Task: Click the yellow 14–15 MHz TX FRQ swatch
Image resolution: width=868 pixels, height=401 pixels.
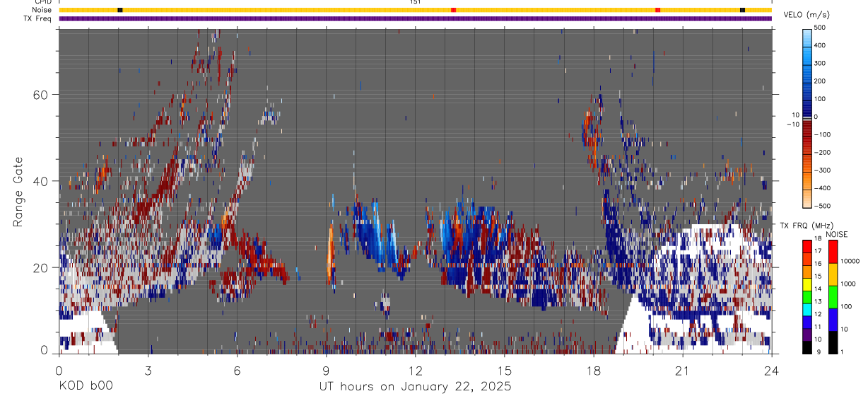Action: (x=807, y=284)
